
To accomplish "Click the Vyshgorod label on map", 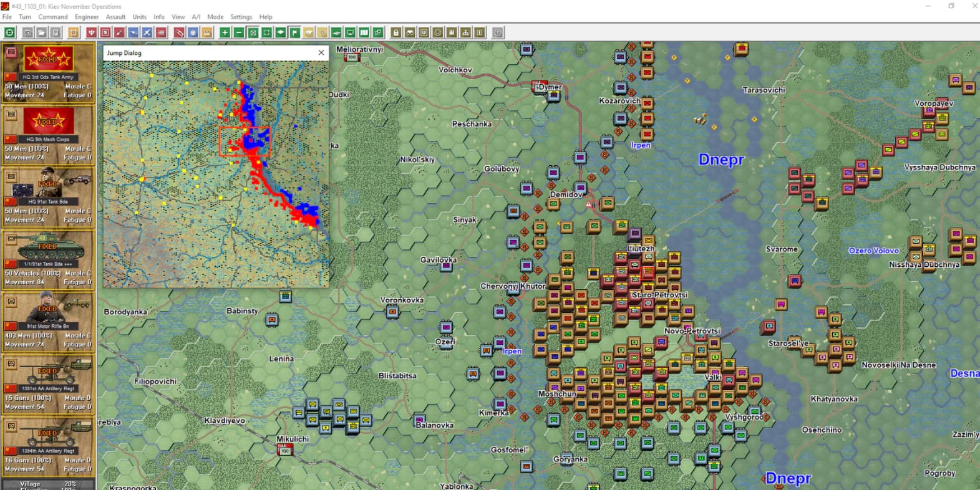I will (x=744, y=416).
